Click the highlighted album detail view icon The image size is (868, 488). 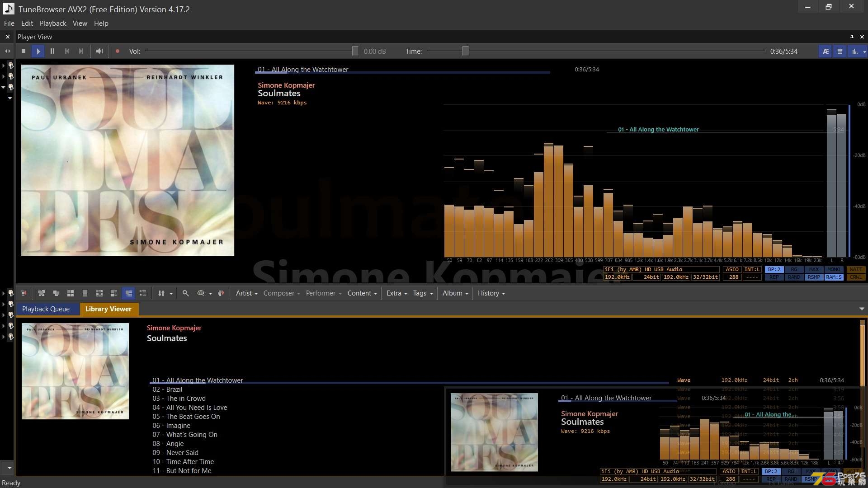[129, 293]
